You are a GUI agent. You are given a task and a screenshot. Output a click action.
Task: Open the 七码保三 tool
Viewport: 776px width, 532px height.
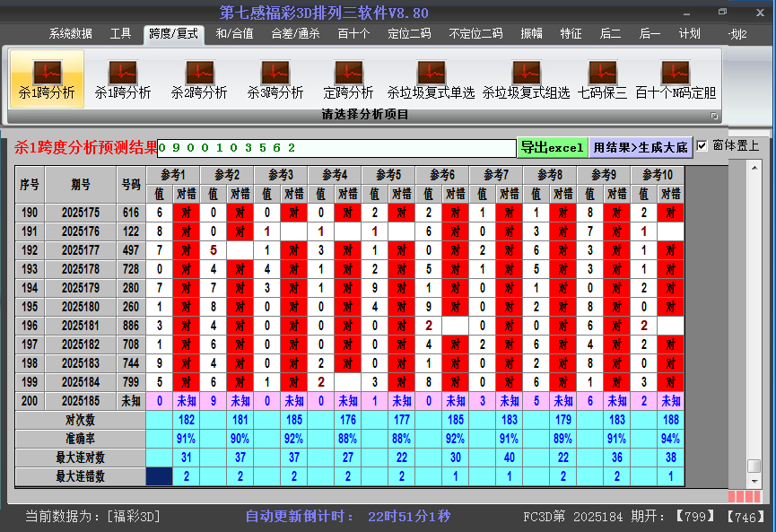click(602, 79)
